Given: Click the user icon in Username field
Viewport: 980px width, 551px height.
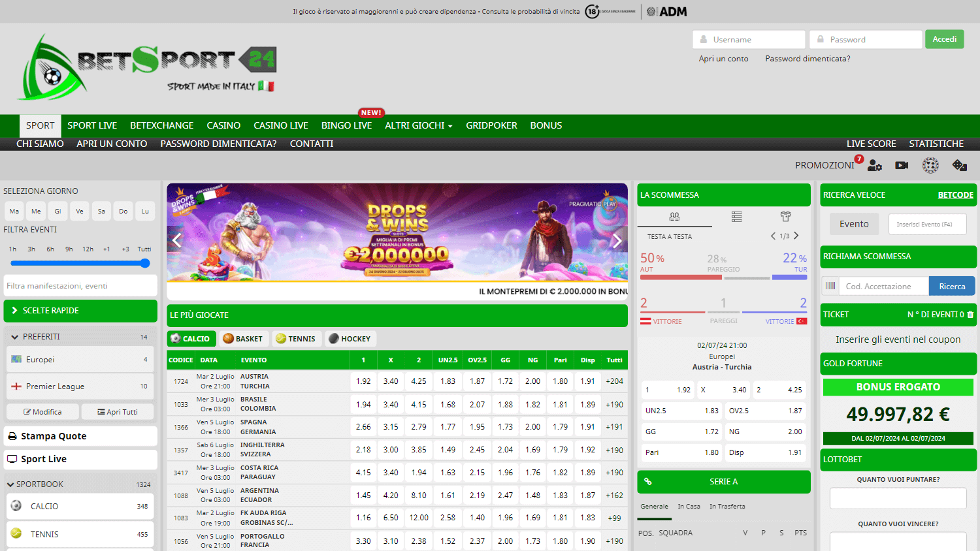Looking at the screenshot, I should tap(704, 40).
